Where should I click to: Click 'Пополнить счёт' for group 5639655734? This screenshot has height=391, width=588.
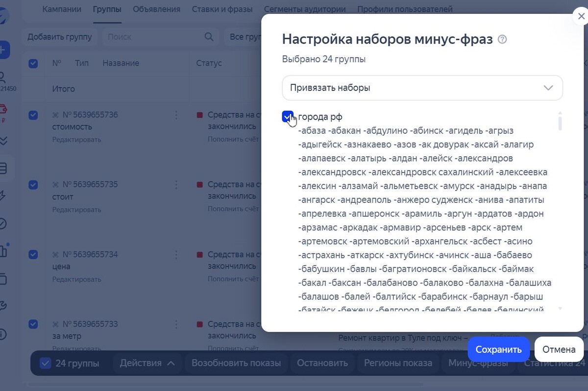coord(233,279)
